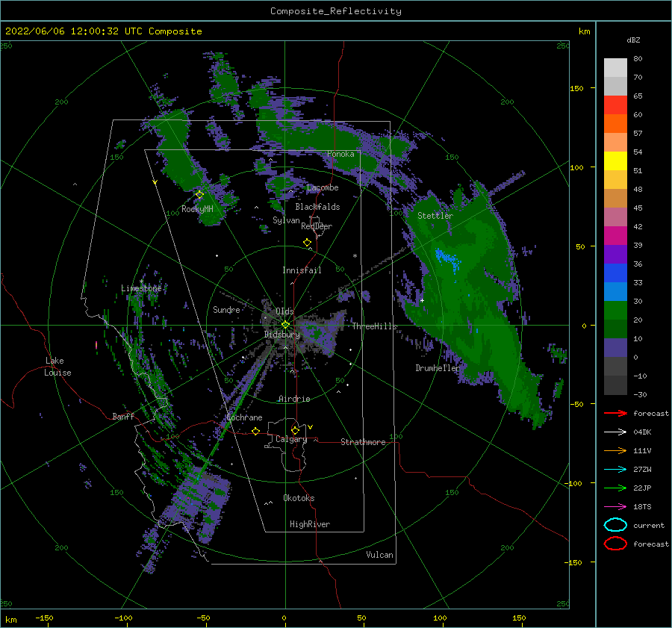Click the 18TS legend label

click(642, 507)
